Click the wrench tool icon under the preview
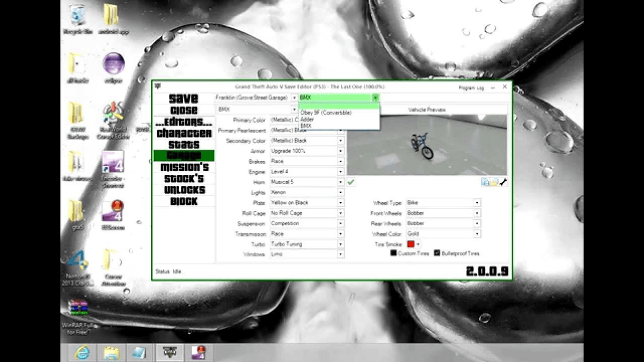This screenshot has height=362, width=644. tap(503, 182)
